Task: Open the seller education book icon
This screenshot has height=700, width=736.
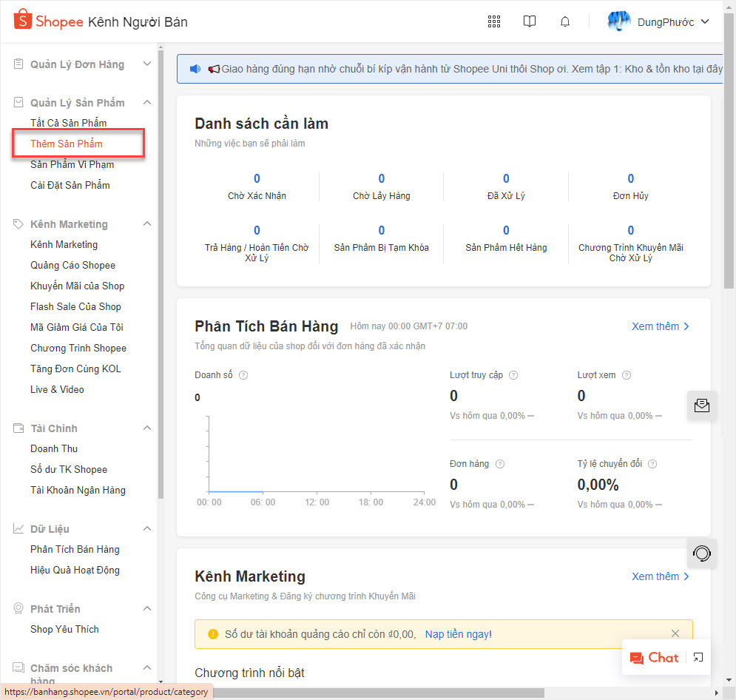Action: click(530, 21)
